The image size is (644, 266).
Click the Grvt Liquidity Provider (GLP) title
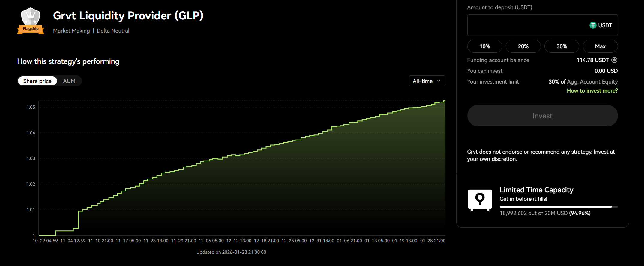pyautogui.click(x=128, y=16)
